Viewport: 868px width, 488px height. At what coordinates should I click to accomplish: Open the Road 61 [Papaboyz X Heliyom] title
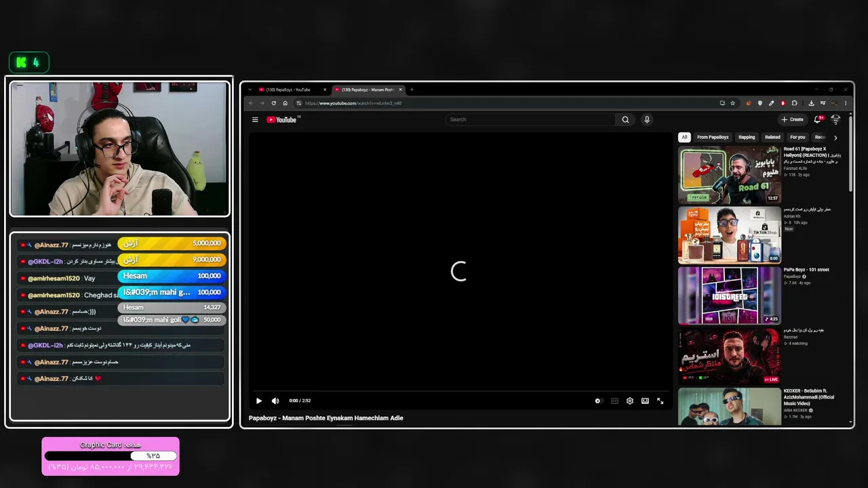[x=811, y=155]
